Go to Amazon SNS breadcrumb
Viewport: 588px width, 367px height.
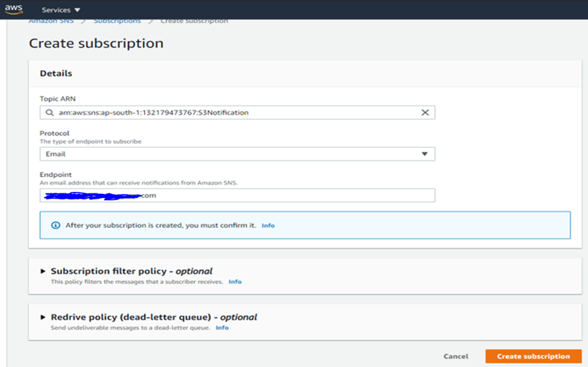coord(51,21)
